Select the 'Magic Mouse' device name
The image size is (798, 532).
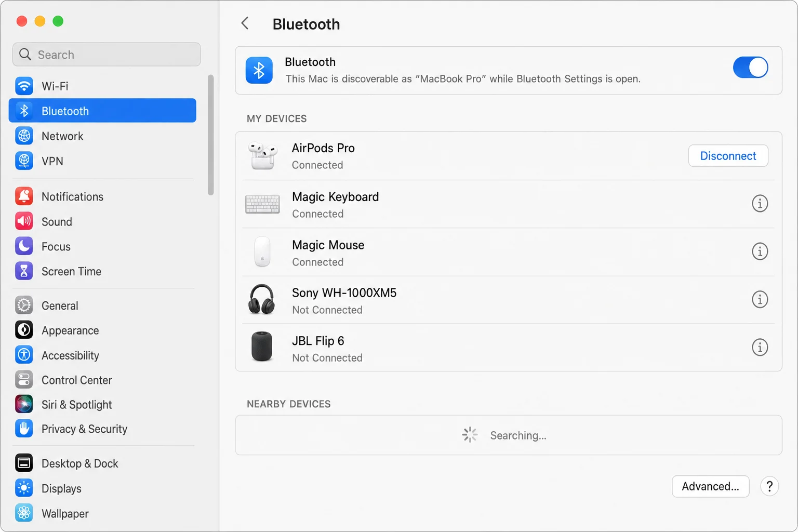coord(328,245)
